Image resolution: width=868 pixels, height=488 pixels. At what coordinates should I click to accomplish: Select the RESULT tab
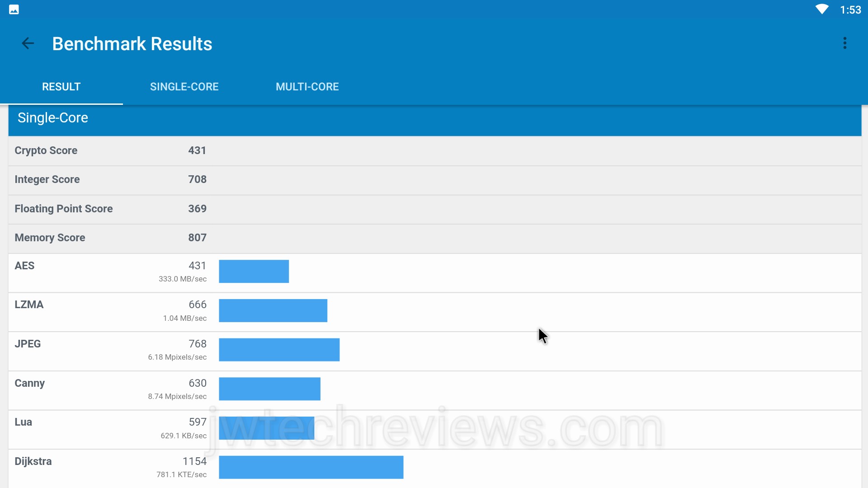[61, 87]
